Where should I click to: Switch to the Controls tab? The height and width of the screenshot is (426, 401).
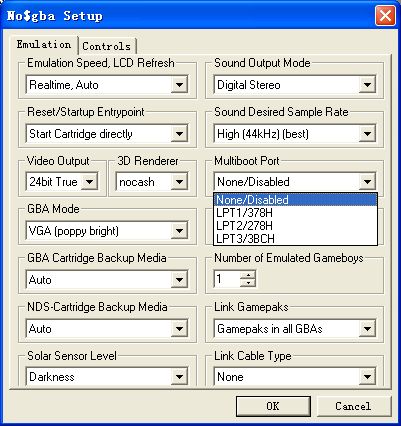(x=107, y=46)
